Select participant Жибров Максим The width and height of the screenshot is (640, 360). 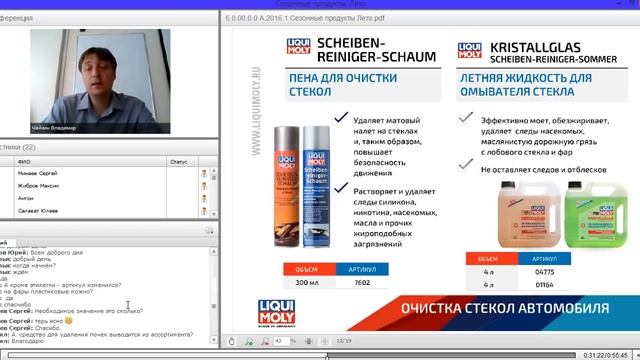coord(38,186)
